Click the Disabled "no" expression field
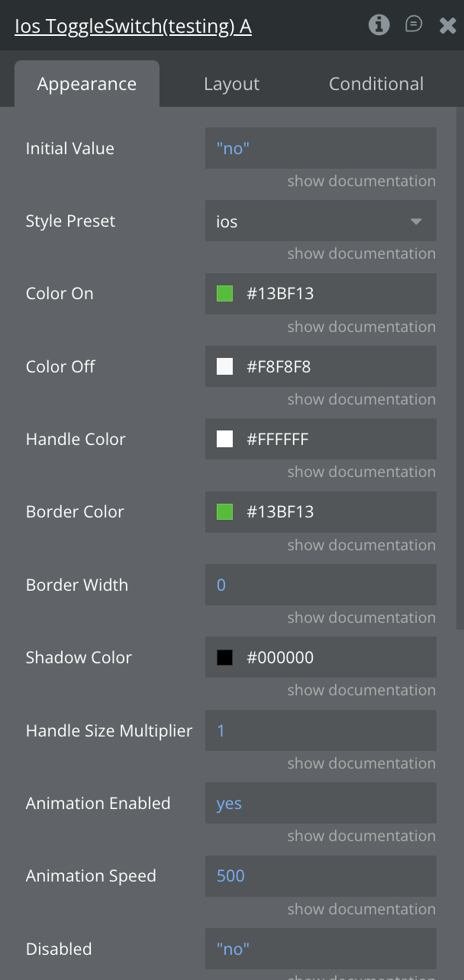Image resolution: width=464 pixels, height=980 pixels. (x=321, y=949)
